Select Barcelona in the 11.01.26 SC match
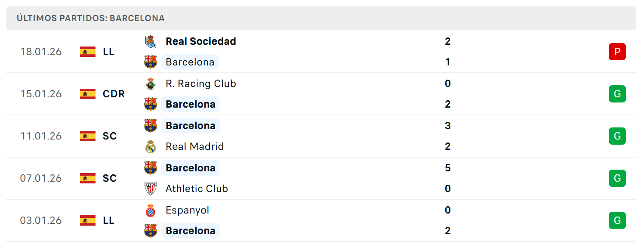Viewport: 644px width, 248px height. [x=191, y=126]
